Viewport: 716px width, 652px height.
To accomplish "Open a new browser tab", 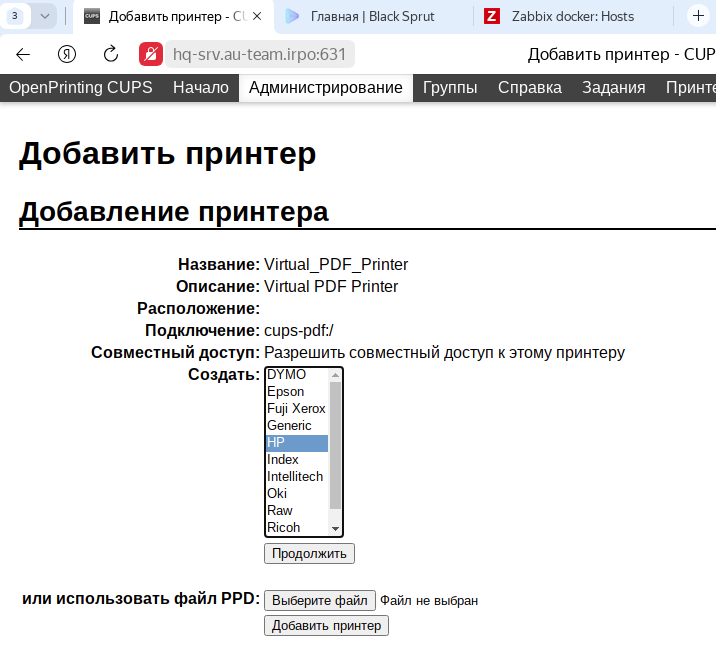I will click(x=698, y=16).
